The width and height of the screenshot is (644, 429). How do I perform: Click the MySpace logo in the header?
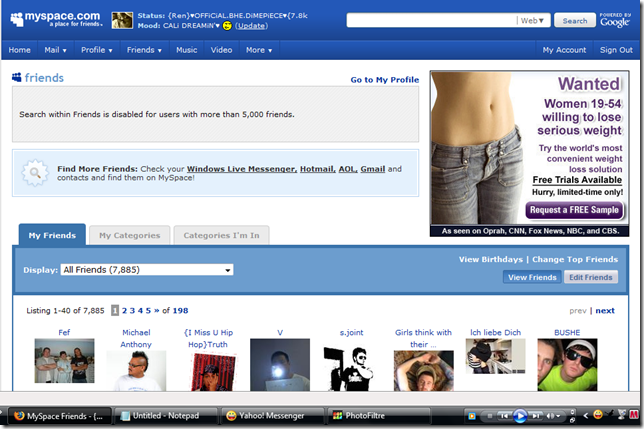click(56, 19)
